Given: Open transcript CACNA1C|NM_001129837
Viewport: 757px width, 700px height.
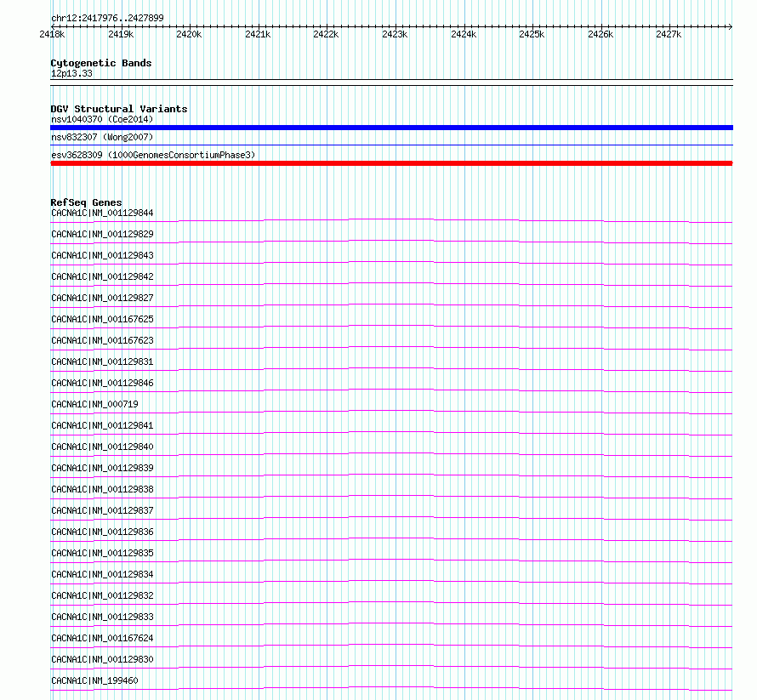Looking at the screenshot, I should pyautogui.click(x=102, y=510).
